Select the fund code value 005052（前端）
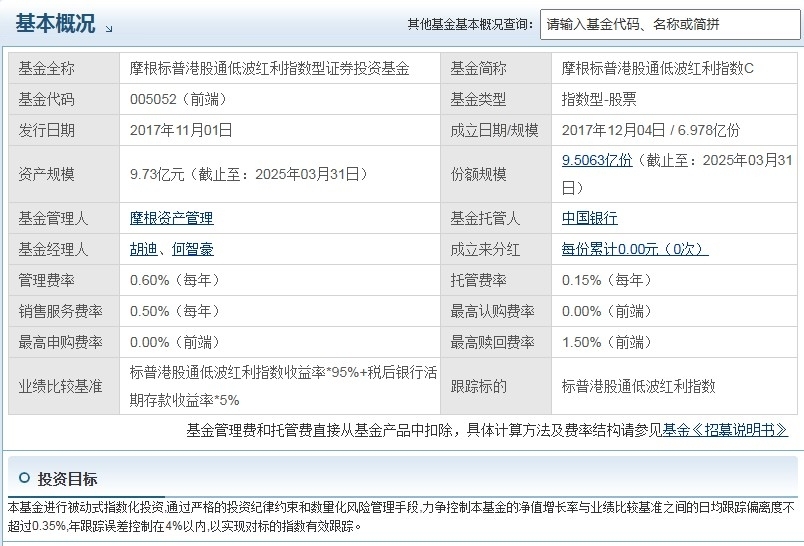This screenshot has width=804, height=546. click(x=178, y=99)
